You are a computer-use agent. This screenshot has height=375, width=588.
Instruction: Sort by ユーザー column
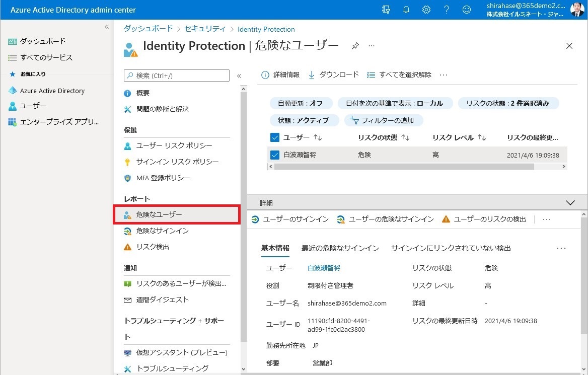303,137
